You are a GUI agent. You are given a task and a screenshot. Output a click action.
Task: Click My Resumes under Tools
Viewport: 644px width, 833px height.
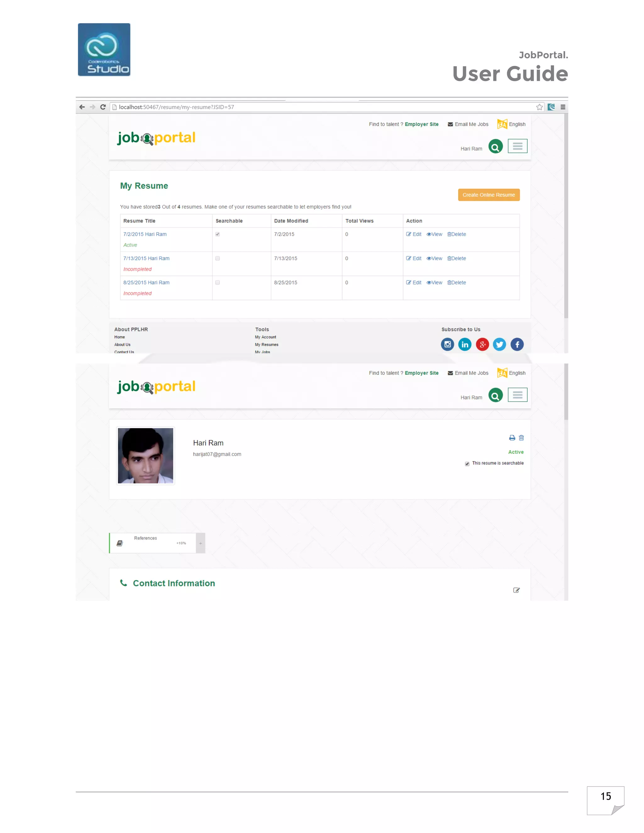point(267,345)
